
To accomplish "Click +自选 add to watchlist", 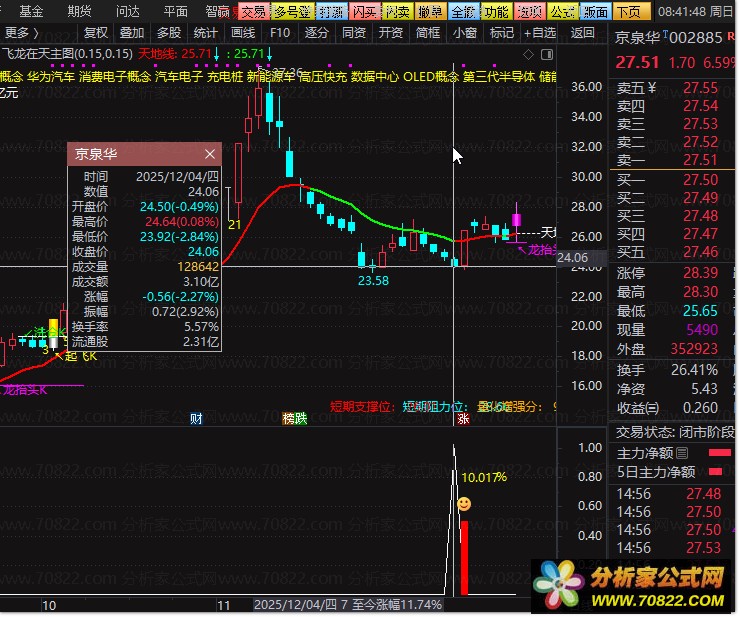I will click(540, 33).
